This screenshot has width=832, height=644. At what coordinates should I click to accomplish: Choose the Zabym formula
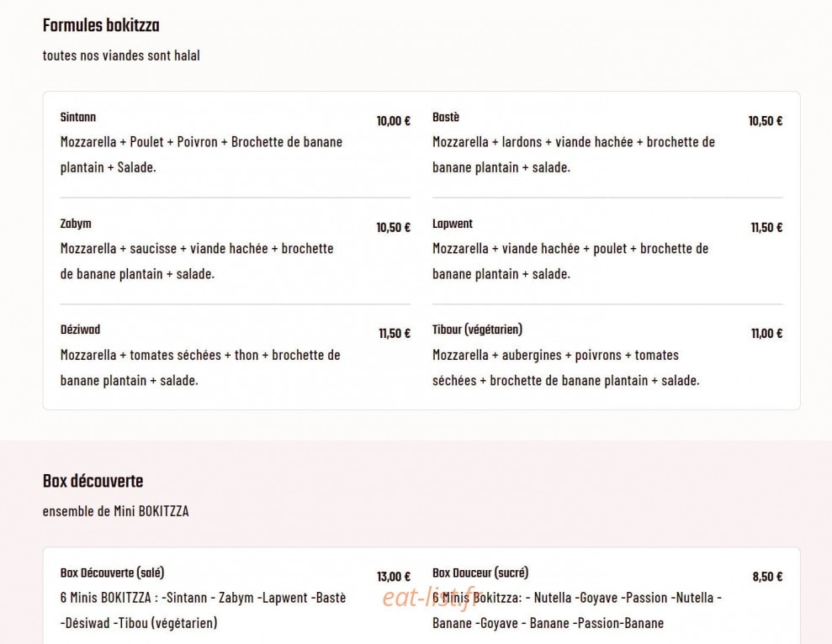[76, 224]
